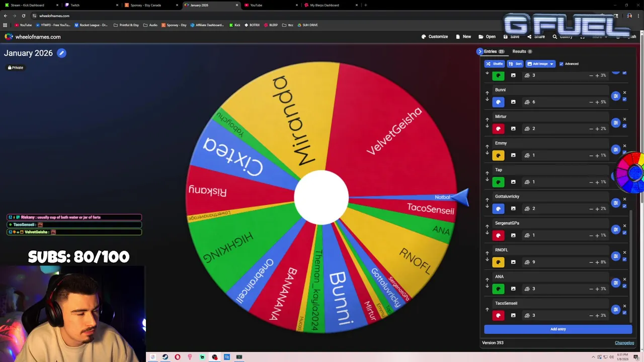Move RNOFL entry down
This screenshot has height=362, width=644.
click(x=487, y=259)
